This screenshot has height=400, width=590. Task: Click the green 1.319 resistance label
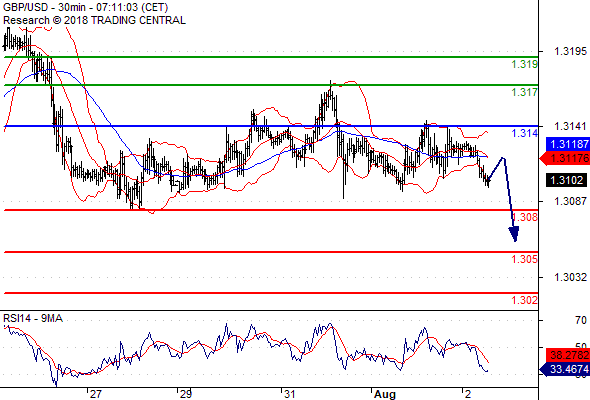coord(525,64)
